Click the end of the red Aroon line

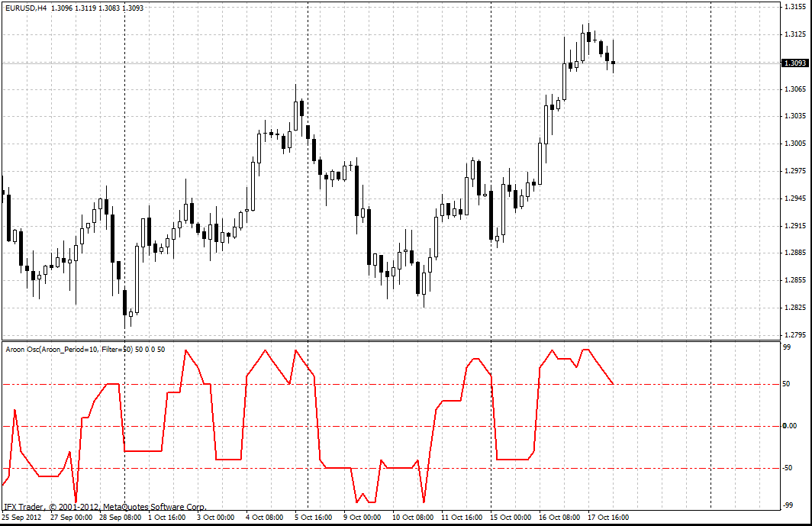[613, 383]
